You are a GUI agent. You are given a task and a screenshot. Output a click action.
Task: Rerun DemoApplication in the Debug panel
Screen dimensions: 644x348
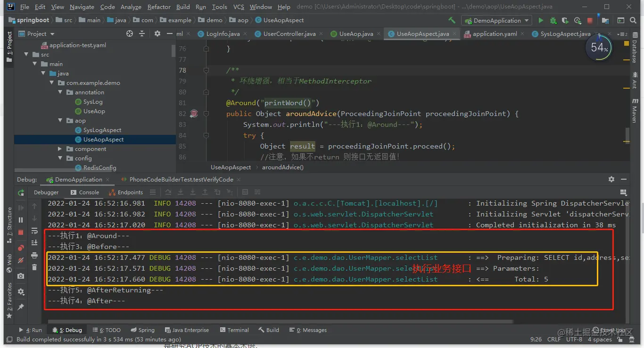(21, 192)
